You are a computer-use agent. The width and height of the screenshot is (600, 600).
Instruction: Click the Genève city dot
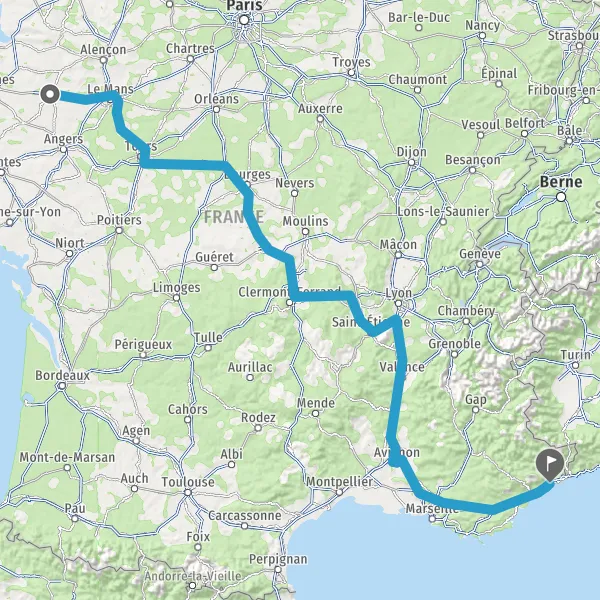pos(479,264)
